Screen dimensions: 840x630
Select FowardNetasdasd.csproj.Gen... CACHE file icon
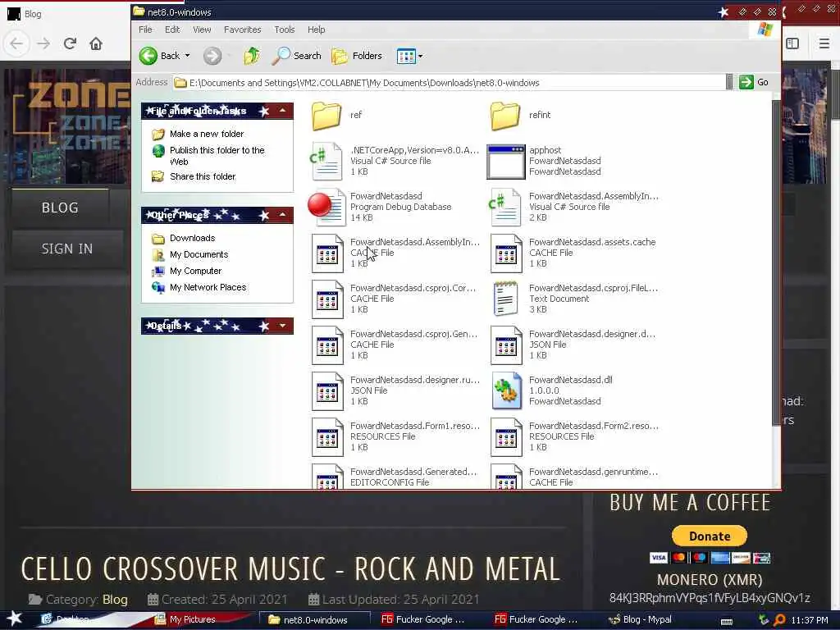tap(327, 345)
